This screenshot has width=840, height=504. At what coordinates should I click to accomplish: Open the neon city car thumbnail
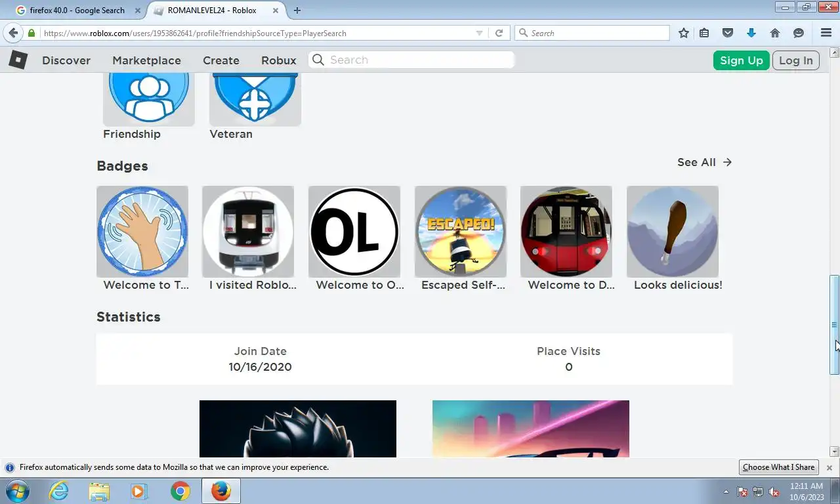pyautogui.click(x=531, y=429)
